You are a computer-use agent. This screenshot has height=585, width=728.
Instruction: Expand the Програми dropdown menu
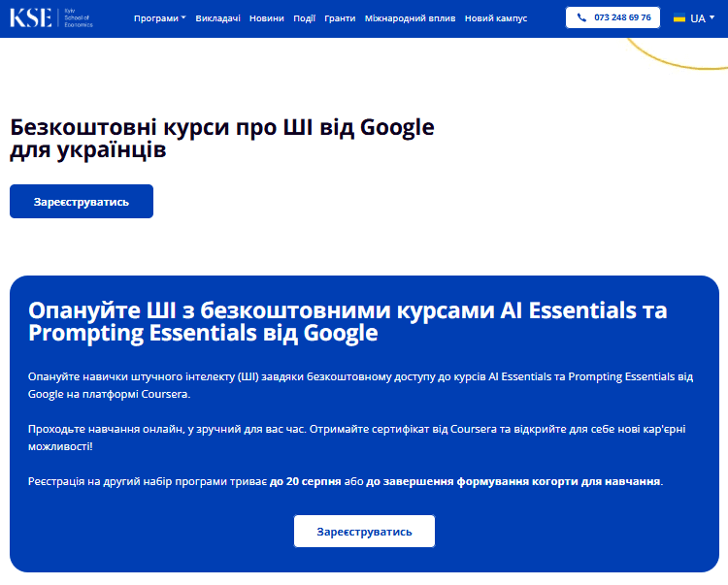click(x=160, y=18)
